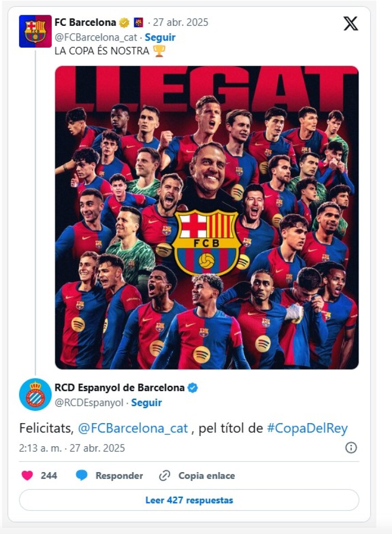Open the #CopaDelRey hashtag
The height and width of the screenshot is (534, 392).
(307, 428)
